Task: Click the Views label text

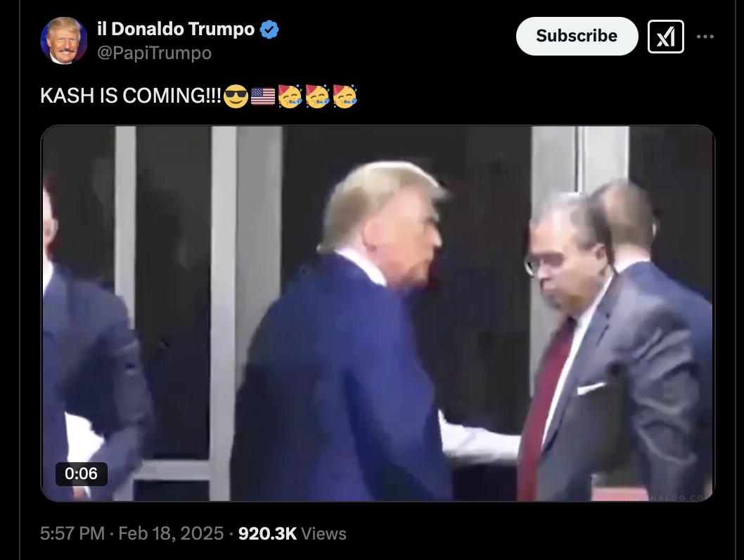Action: (x=323, y=533)
